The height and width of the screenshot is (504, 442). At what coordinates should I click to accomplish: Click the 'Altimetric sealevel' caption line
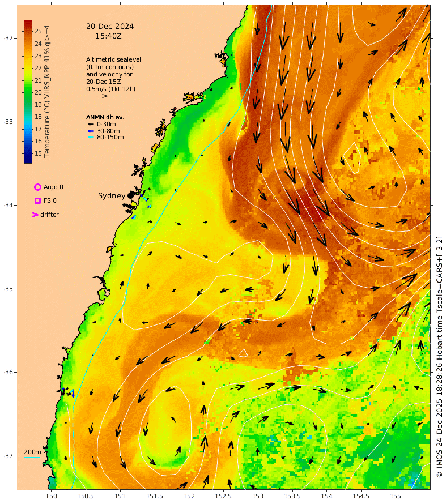pos(113,59)
